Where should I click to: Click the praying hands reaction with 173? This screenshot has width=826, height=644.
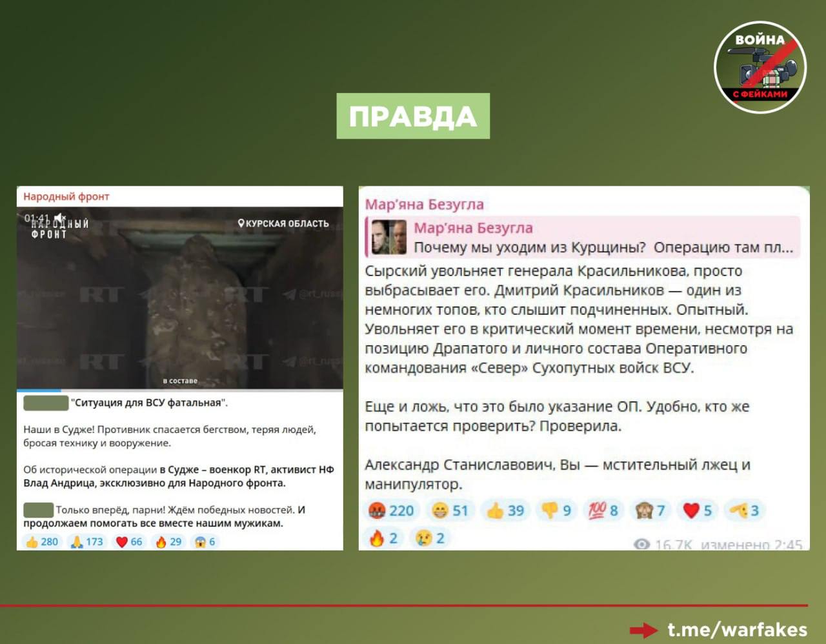click(87, 541)
